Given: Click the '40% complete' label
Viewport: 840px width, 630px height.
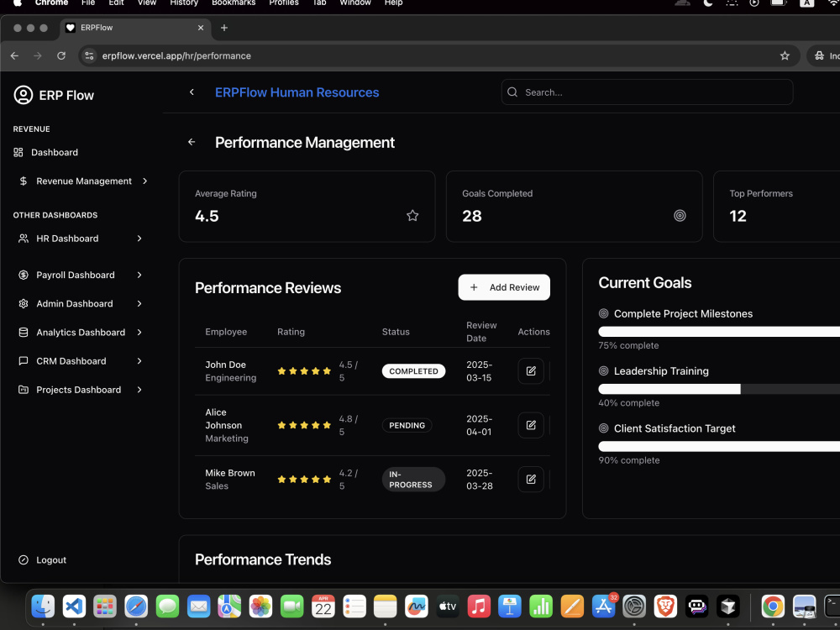Looking at the screenshot, I should tap(629, 402).
